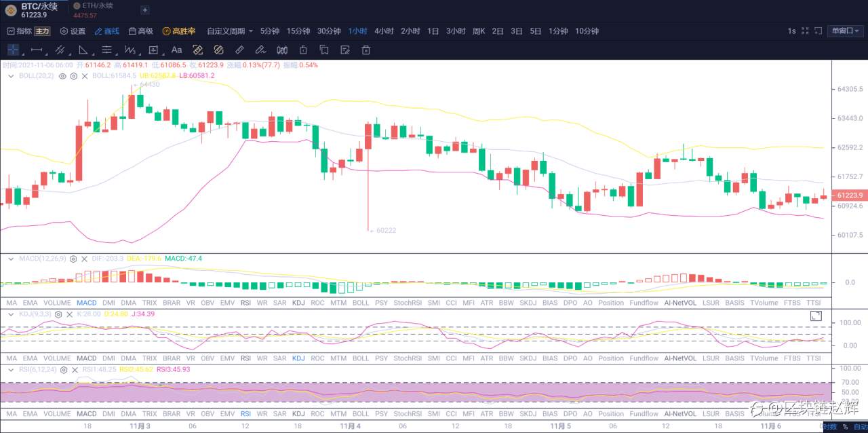Click the fullscreen expand icon near 1s

805,31
